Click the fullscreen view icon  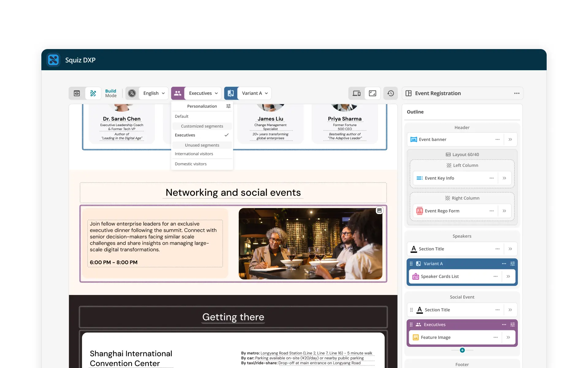pyautogui.click(x=372, y=93)
